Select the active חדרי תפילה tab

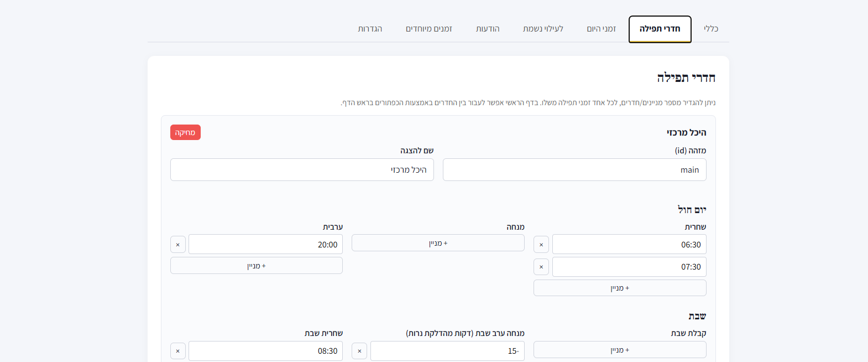tap(660, 29)
